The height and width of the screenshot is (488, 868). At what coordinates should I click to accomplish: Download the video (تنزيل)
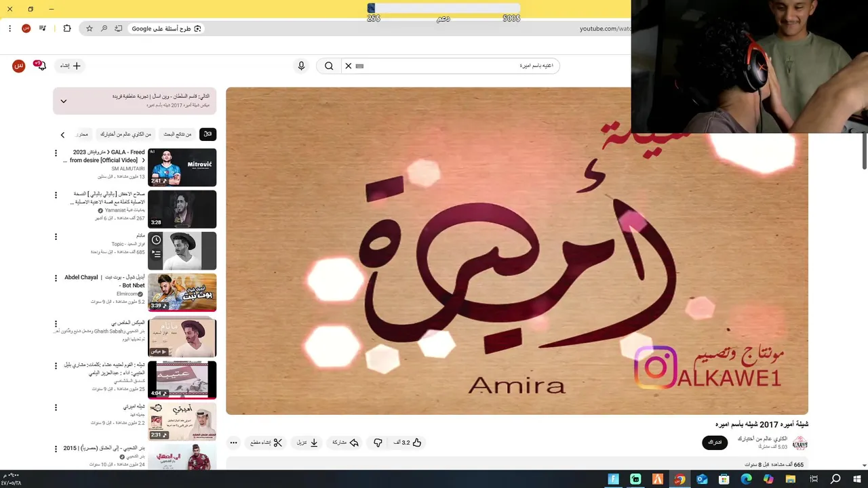(307, 443)
